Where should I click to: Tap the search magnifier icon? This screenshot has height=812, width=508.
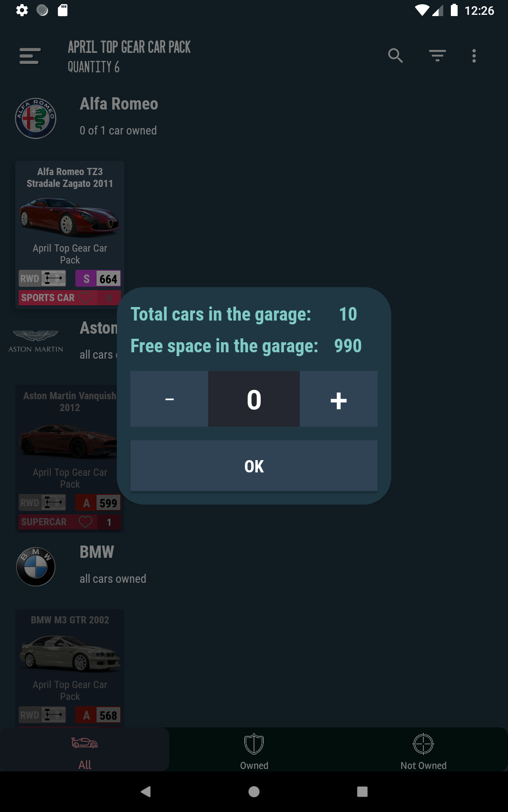coord(395,55)
